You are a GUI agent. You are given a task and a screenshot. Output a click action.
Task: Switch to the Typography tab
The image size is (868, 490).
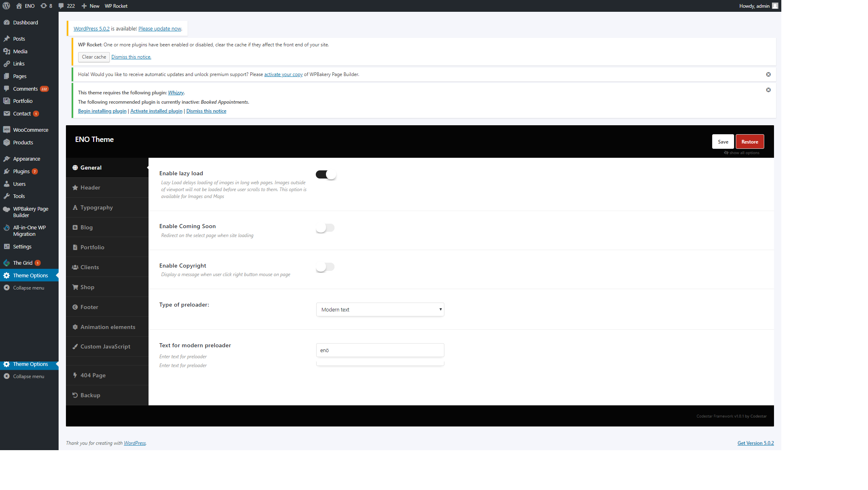(x=107, y=207)
